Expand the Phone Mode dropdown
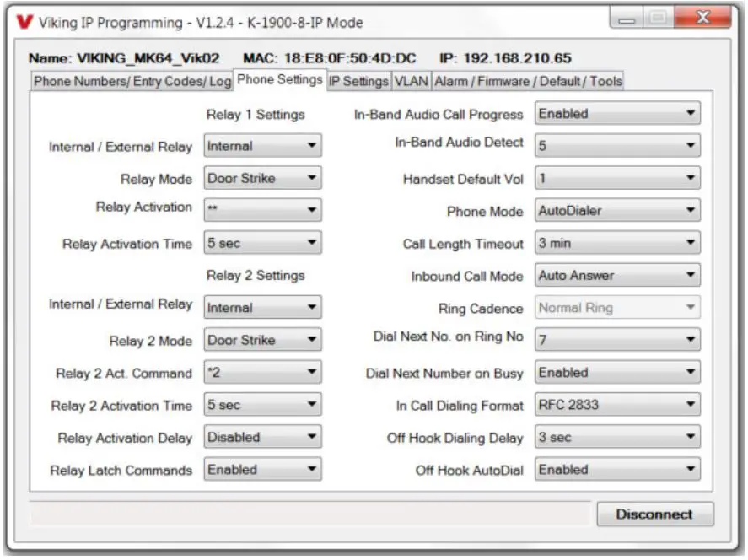748x560 pixels. (x=617, y=210)
